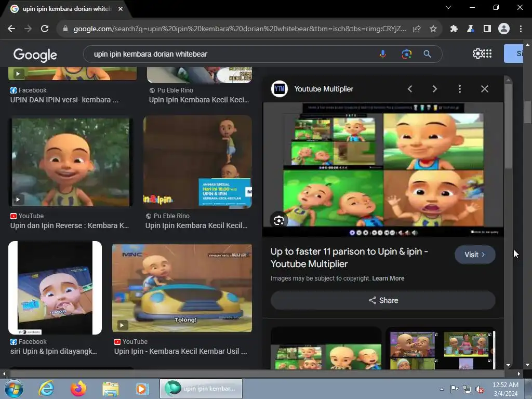Show previous image in the preview panel
Viewport: 532px width, 399px height.
[x=410, y=89]
